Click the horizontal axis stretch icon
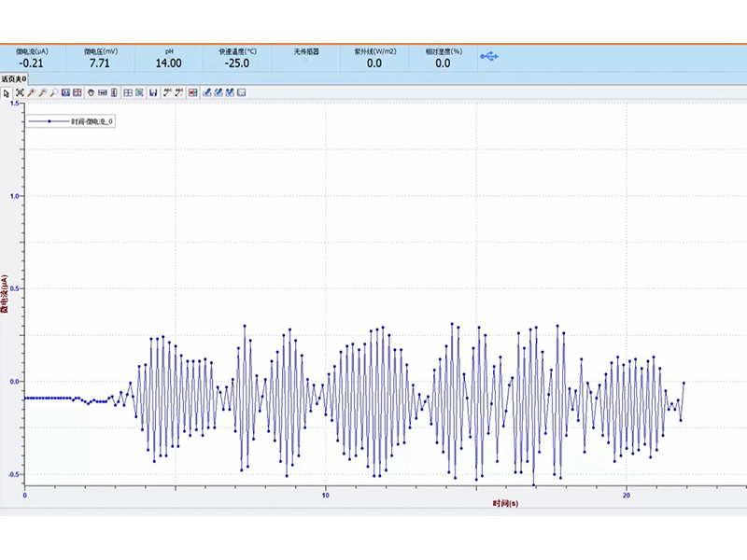The image size is (747, 560). tap(103, 92)
